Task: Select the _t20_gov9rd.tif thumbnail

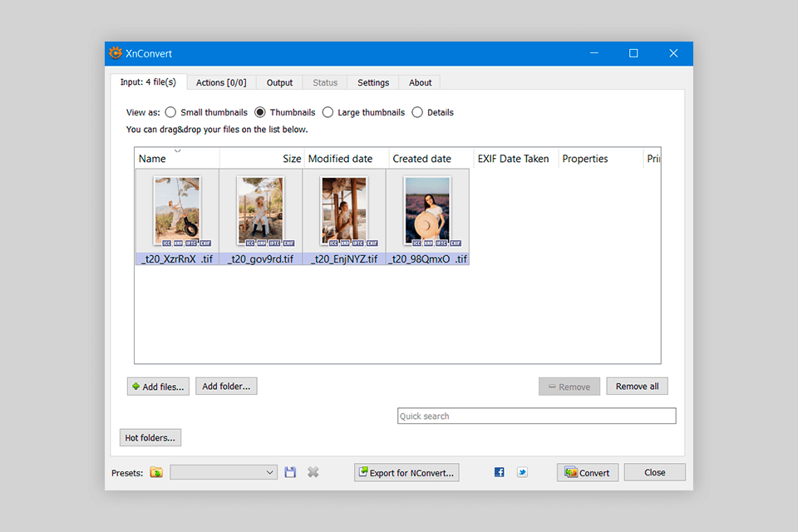Action: coord(260,216)
